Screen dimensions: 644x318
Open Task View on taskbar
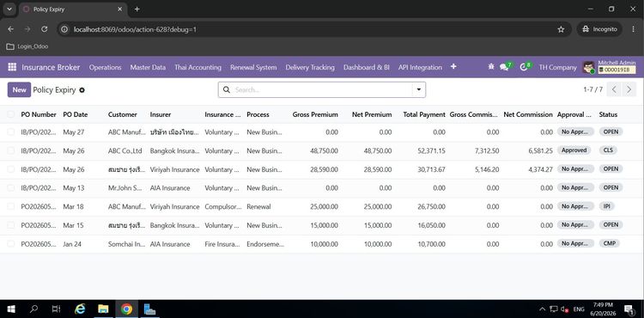[x=57, y=309]
